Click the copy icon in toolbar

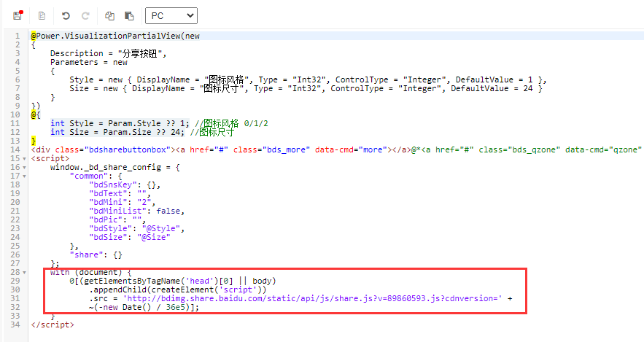click(109, 15)
